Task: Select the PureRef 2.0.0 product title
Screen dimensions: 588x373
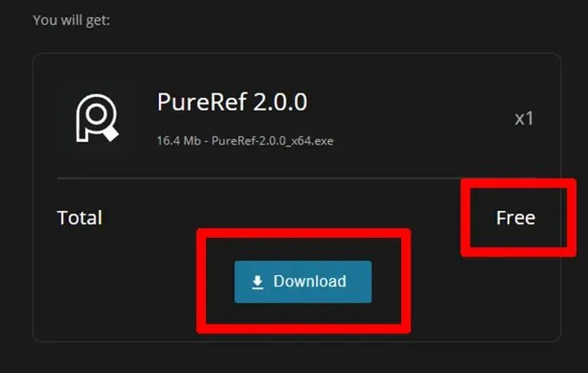Action: [232, 102]
